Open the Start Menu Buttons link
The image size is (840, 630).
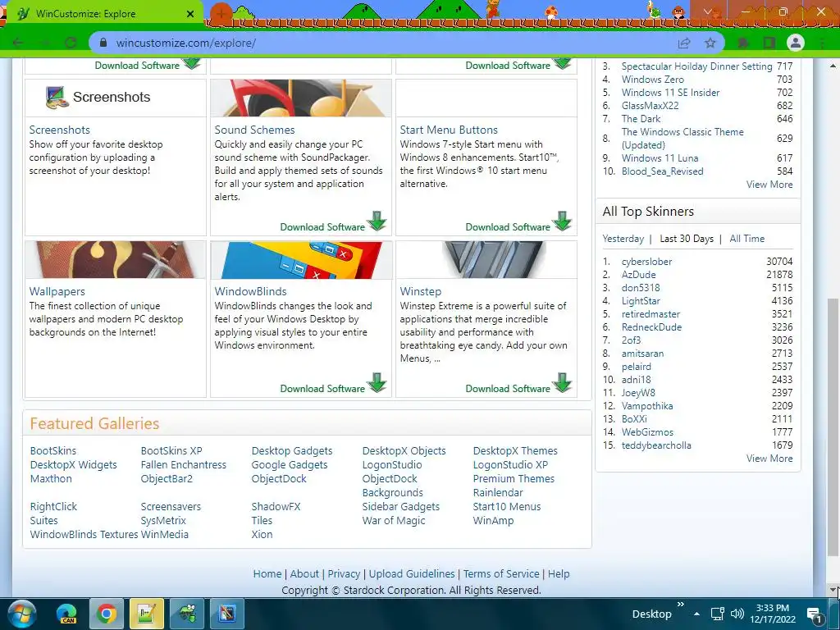click(x=449, y=130)
